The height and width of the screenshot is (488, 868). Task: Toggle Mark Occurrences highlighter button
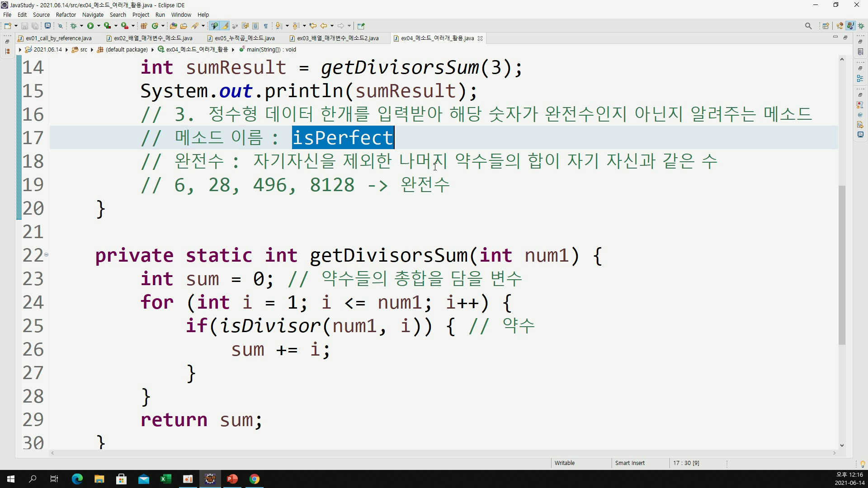point(225,26)
